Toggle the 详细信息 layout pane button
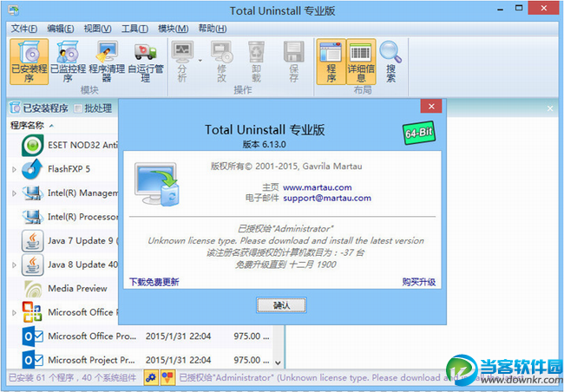This screenshot has height=392, width=564. coord(361,62)
